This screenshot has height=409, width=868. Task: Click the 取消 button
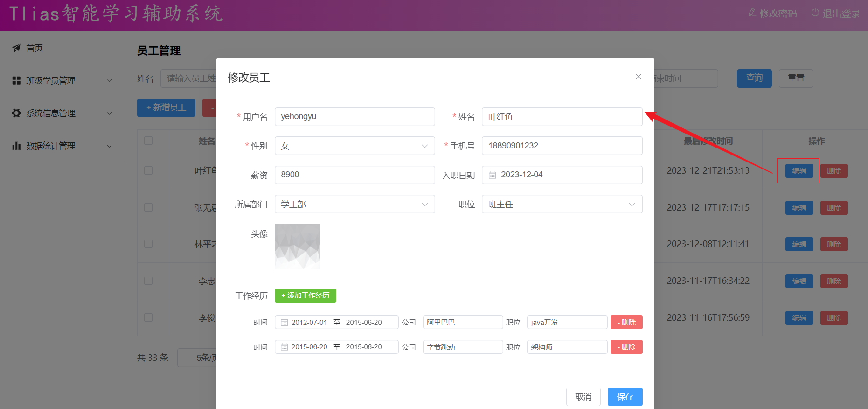click(583, 397)
